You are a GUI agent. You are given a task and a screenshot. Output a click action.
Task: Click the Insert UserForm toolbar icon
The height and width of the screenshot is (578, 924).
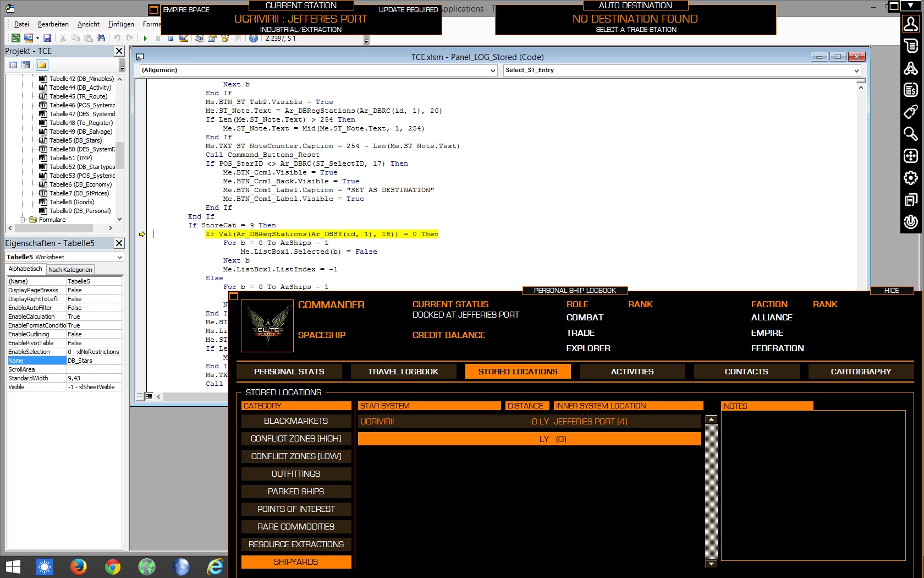coord(29,38)
